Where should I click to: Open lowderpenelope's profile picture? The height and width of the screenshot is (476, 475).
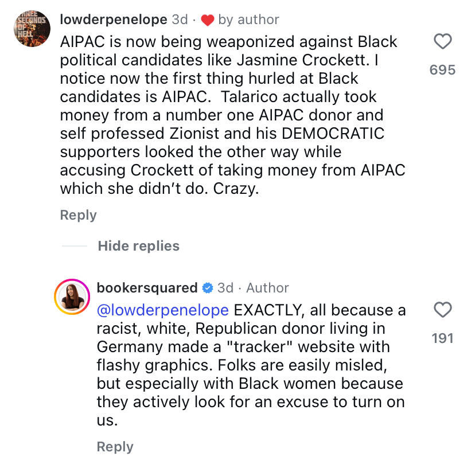tap(32, 28)
